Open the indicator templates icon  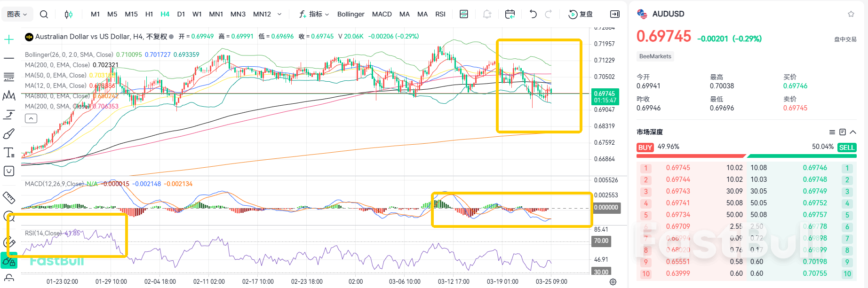[x=464, y=14]
